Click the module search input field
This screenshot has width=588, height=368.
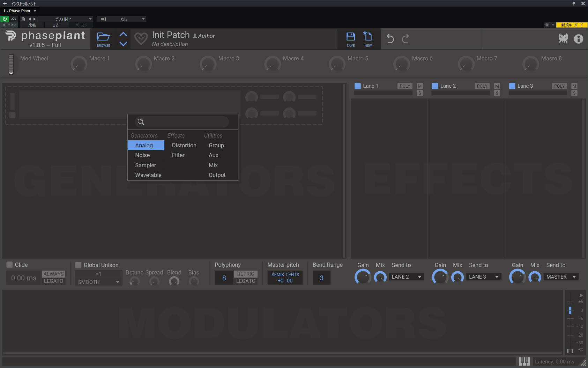point(182,122)
